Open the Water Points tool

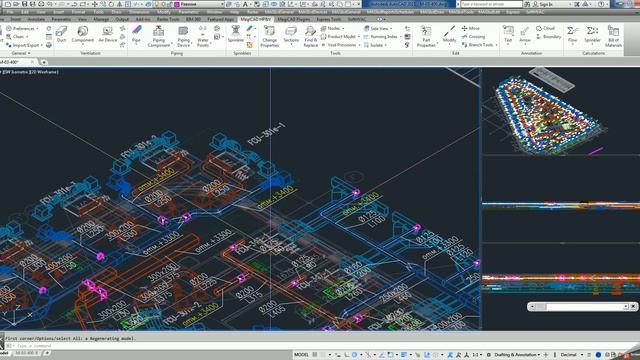click(203, 36)
